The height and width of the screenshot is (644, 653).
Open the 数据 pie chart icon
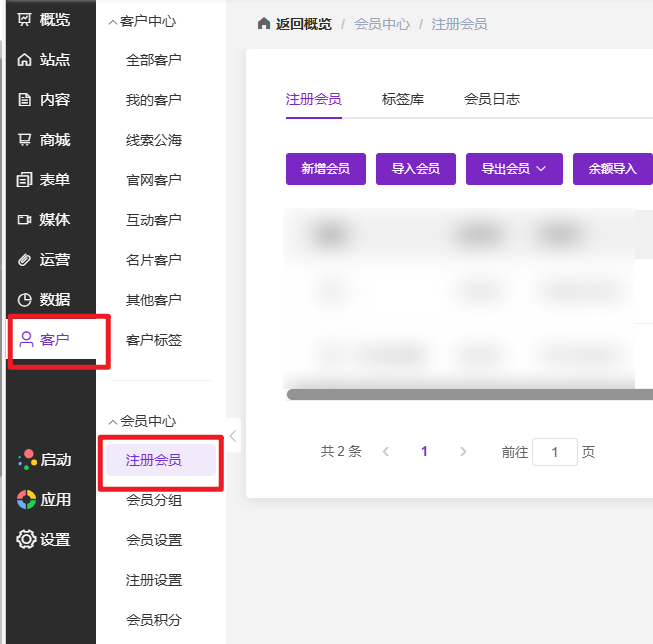(25, 300)
